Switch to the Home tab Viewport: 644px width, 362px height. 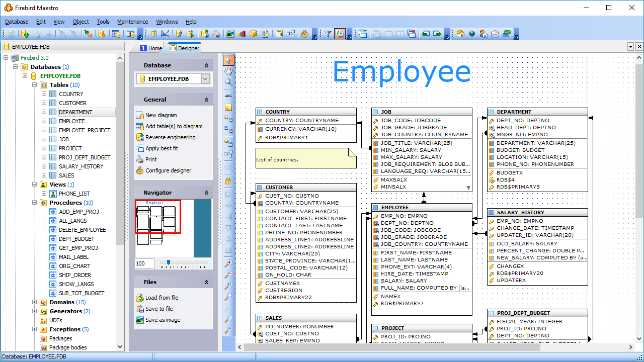[x=151, y=48]
